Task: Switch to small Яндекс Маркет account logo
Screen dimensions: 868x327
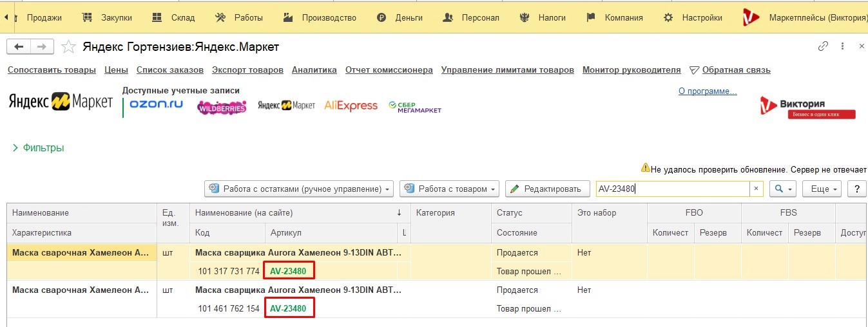Action: [x=286, y=105]
